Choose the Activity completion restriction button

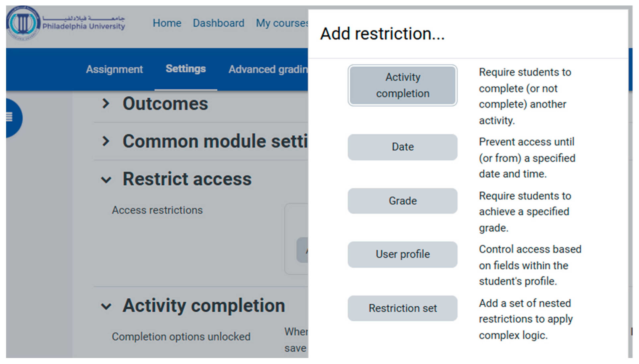click(x=402, y=85)
